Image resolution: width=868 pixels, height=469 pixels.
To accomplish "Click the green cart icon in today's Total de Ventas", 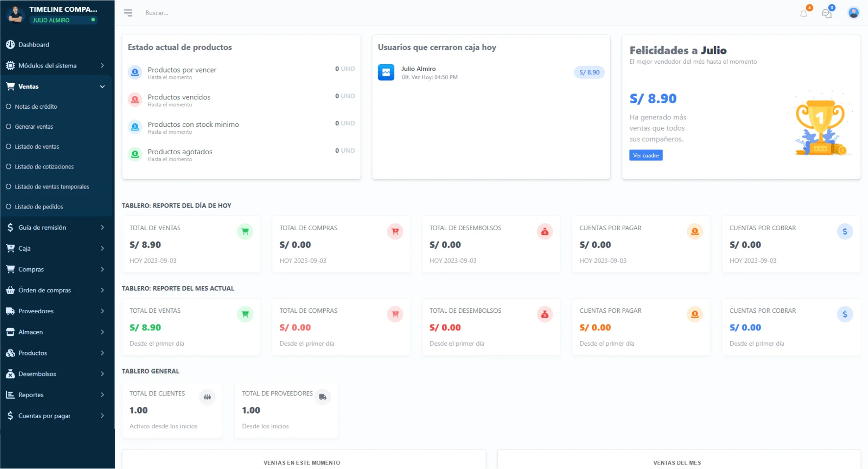I will click(x=245, y=232).
